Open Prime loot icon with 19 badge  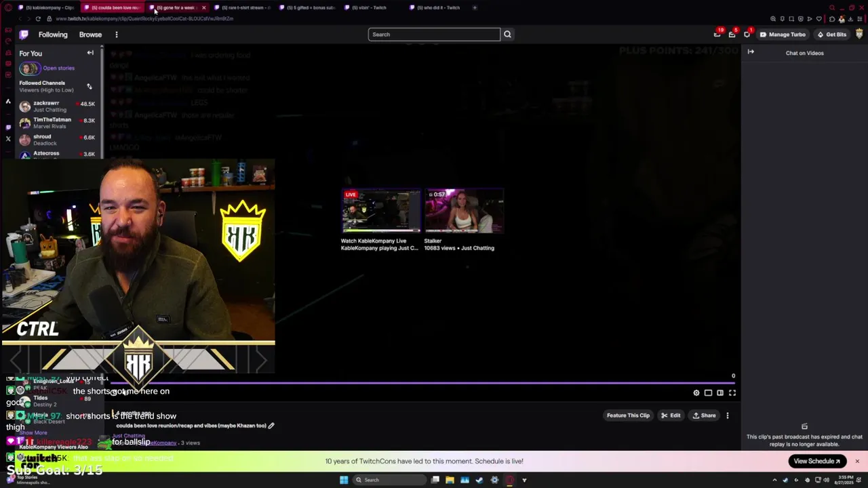pos(717,34)
